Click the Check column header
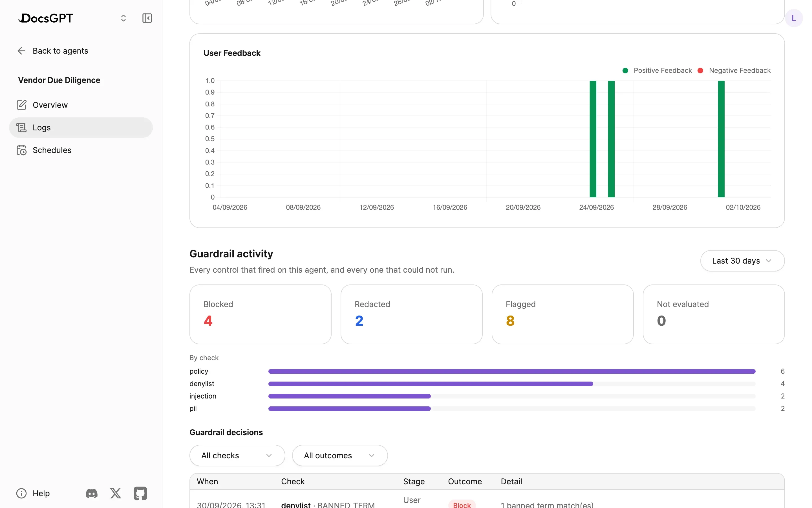 coord(293,481)
